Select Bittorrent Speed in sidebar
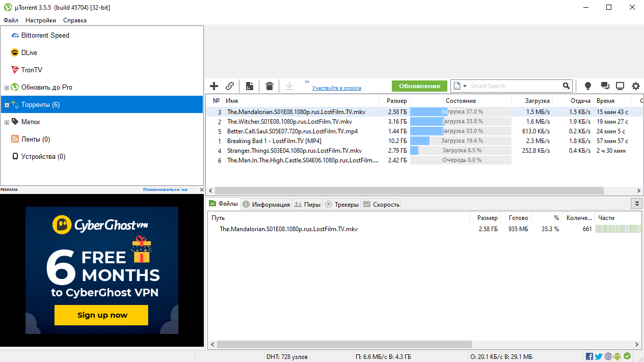 click(x=45, y=35)
